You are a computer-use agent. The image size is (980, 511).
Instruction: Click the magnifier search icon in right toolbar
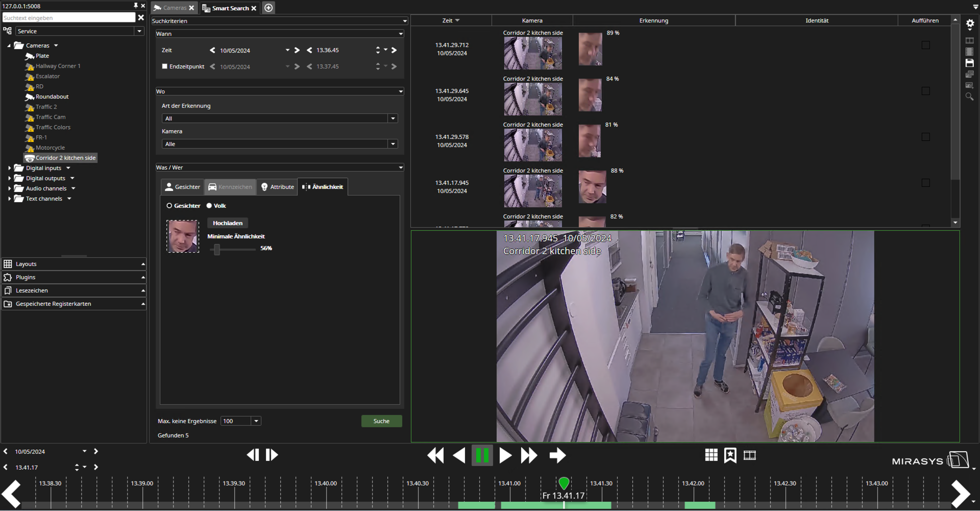click(x=969, y=96)
